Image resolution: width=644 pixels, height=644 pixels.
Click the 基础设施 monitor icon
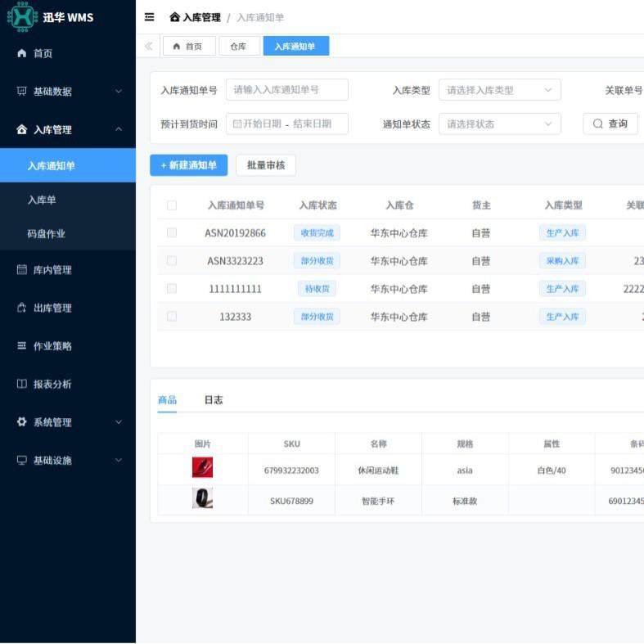(22, 460)
